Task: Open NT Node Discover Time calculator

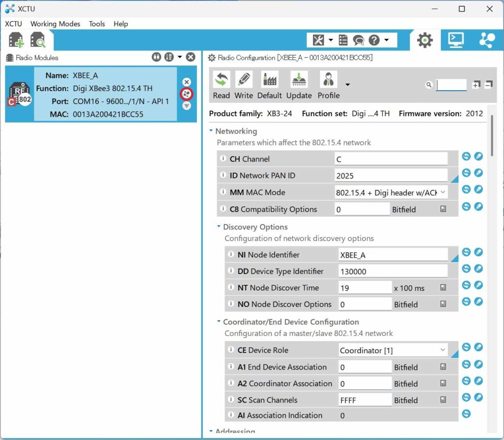Action: (x=443, y=287)
